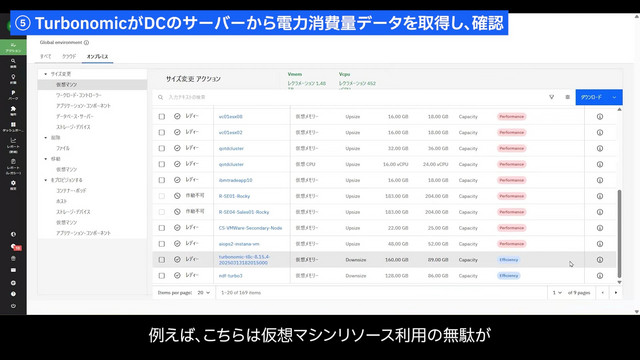Collapse the tree group between ファイル and 仮想マシン
The height and width of the screenshot is (360, 640).
point(45,159)
